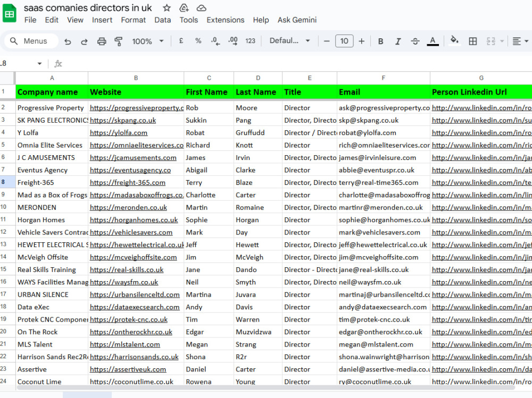
Task: Toggle strikethrough formatting
Action: pyautogui.click(x=415, y=41)
